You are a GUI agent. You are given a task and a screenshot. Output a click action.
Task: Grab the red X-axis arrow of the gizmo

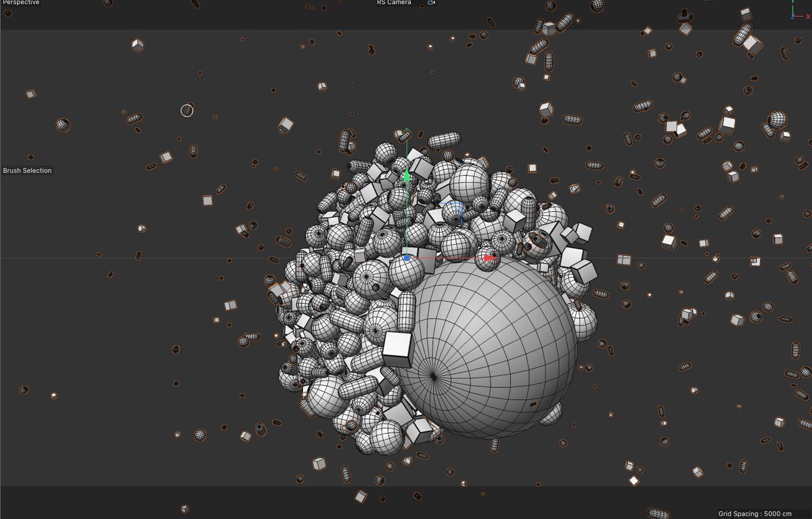(x=490, y=258)
